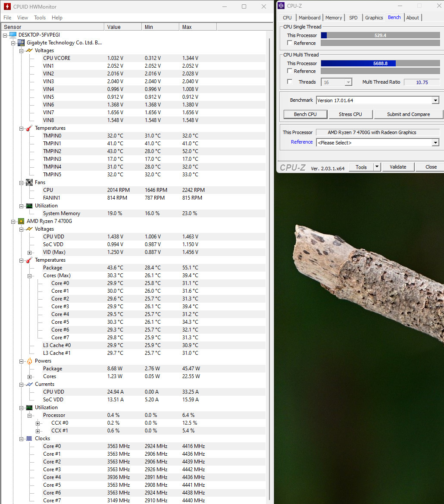Switch to the Mainboard tab
Image resolution: width=444 pixels, height=504 pixels.
310,18
